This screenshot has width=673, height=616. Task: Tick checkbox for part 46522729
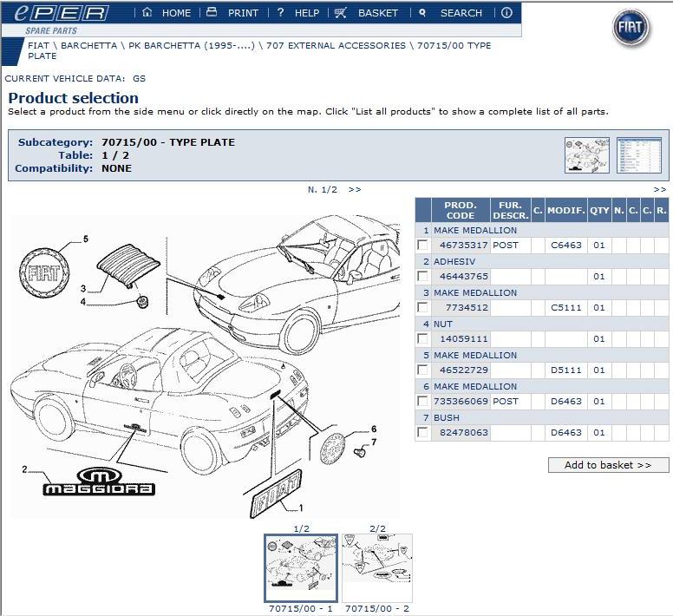pos(422,370)
